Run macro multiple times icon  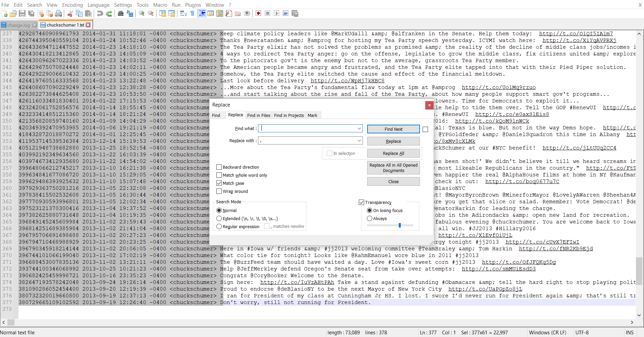(286, 13)
